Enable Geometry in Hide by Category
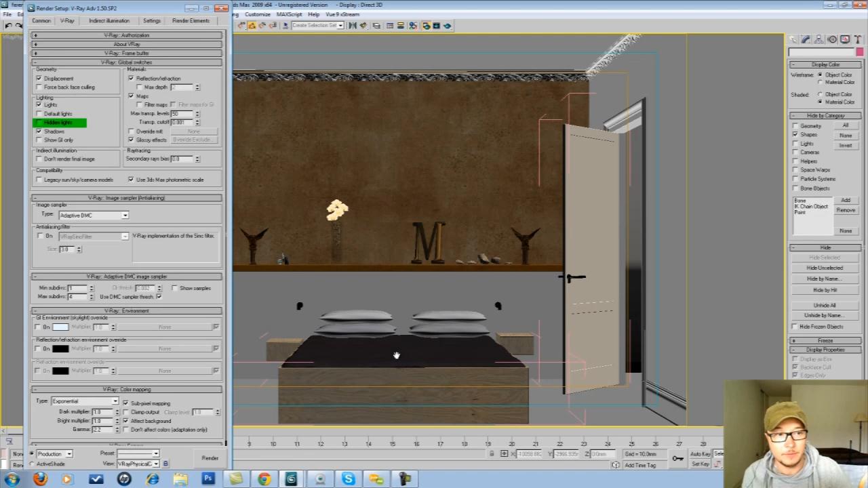This screenshot has width=868, height=488. coord(795,125)
